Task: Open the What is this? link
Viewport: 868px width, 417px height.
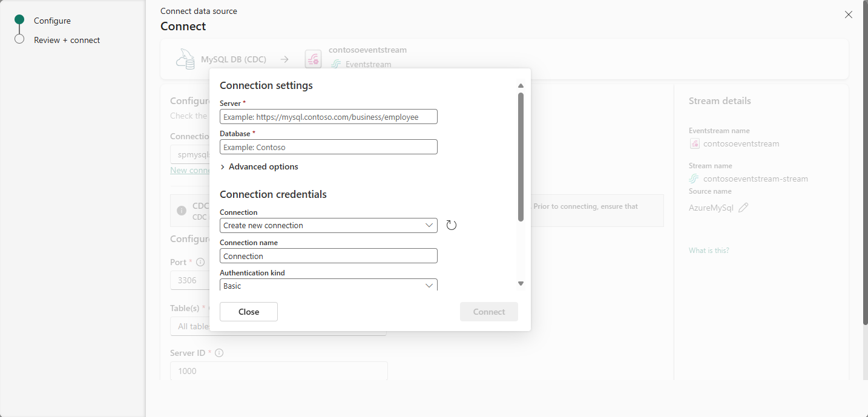Action: click(x=709, y=251)
